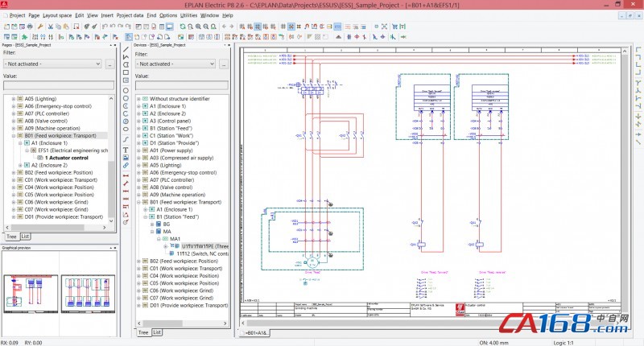Click the schematic vertical scrollbar
Image resolution: width=644 pixels, height=346 pixels.
(625, 183)
